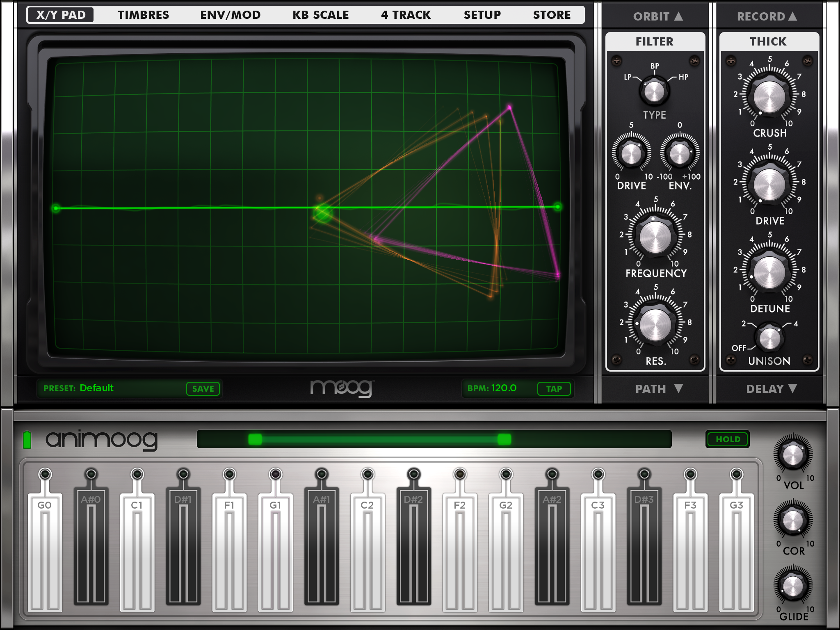Screen dimensions: 840x630
Task: Expand the RECORD panel
Action: 767,16
